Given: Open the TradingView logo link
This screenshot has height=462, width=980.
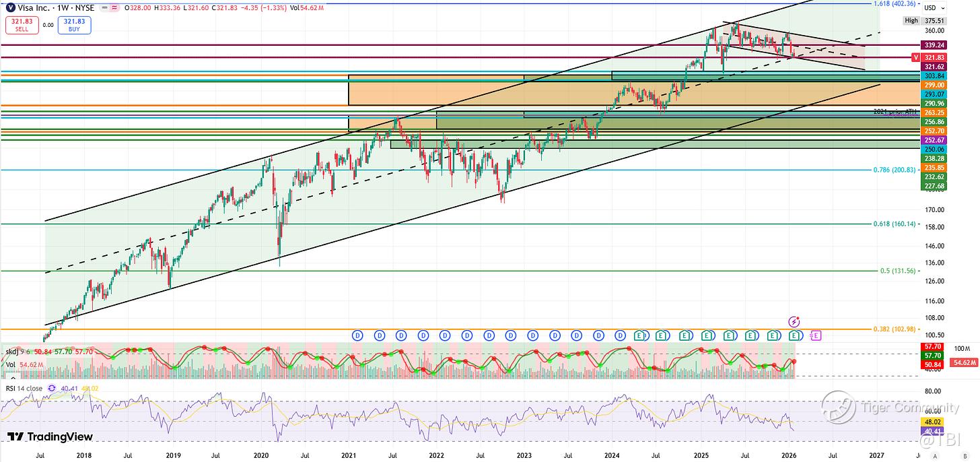Looking at the screenshot, I should [x=50, y=437].
